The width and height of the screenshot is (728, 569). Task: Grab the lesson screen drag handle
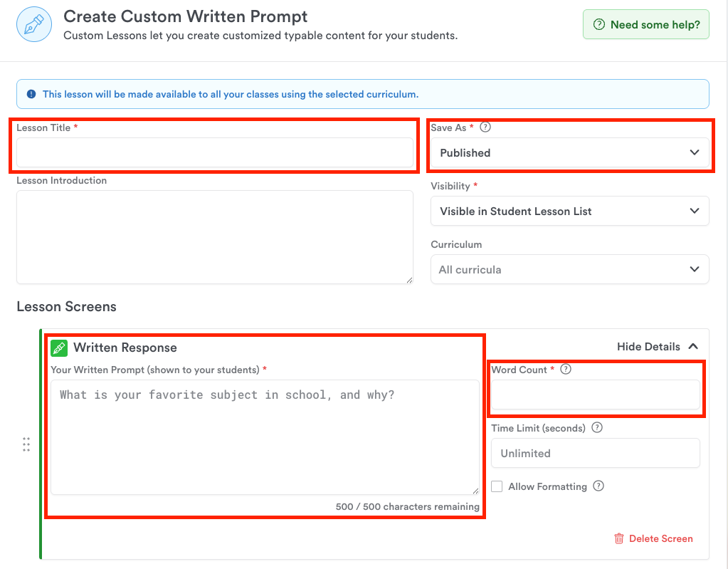tap(26, 444)
